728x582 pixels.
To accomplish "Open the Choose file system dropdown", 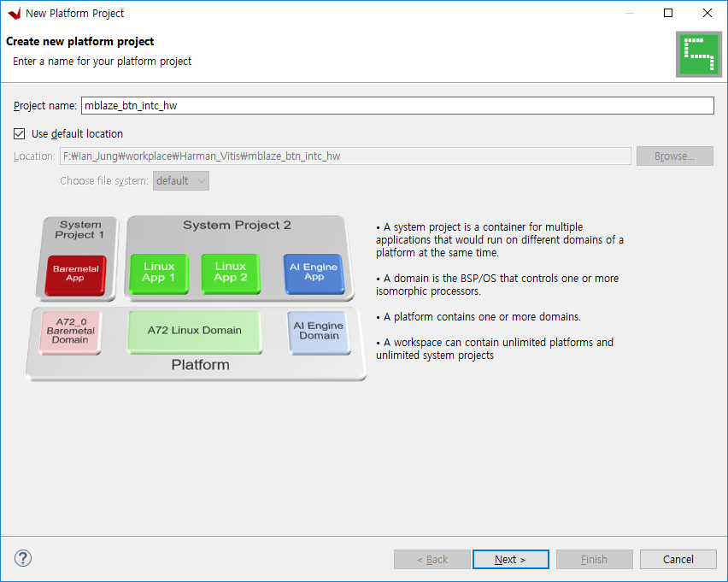I will click(181, 180).
